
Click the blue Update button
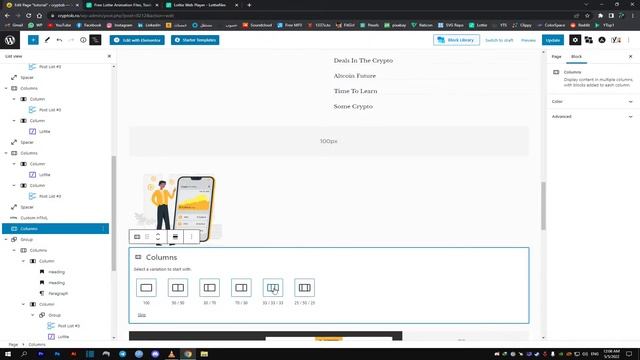point(553,40)
